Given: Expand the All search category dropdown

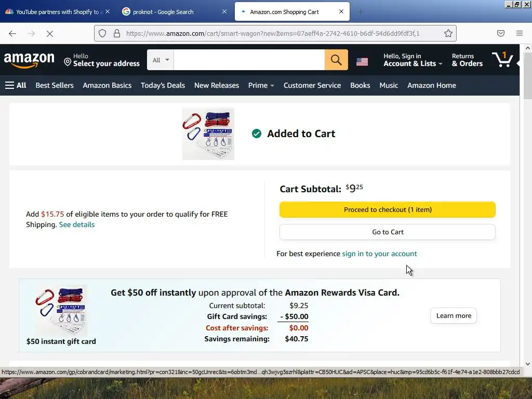Looking at the screenshot, I should pos(161,60).
